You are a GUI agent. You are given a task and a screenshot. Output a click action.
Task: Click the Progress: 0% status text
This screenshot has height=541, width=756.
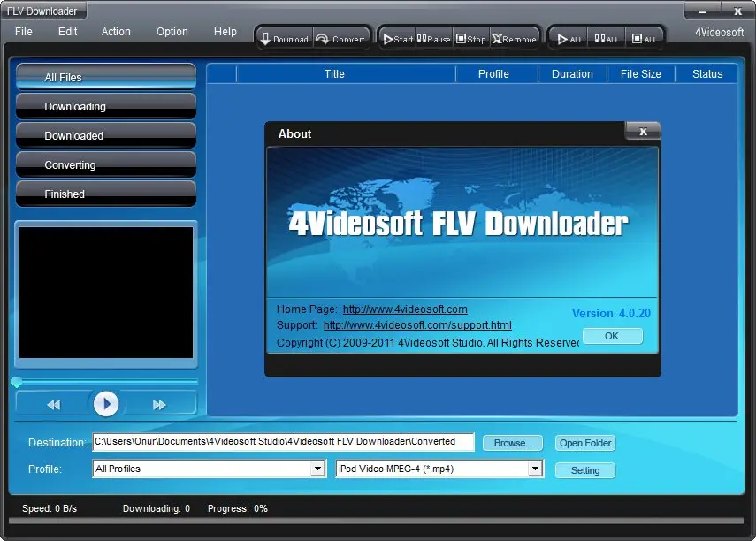click(238, 508)
